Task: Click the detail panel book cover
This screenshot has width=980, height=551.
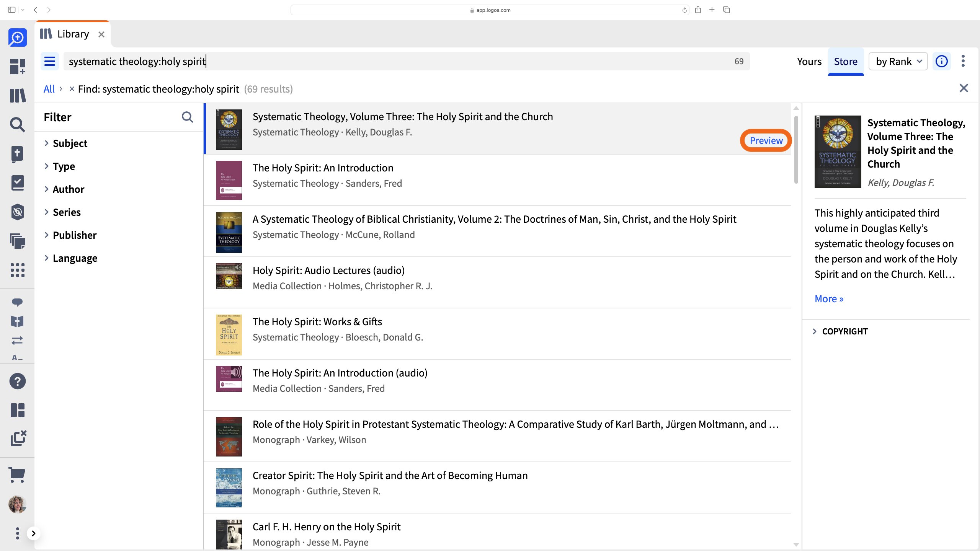Action: point(838,152)
